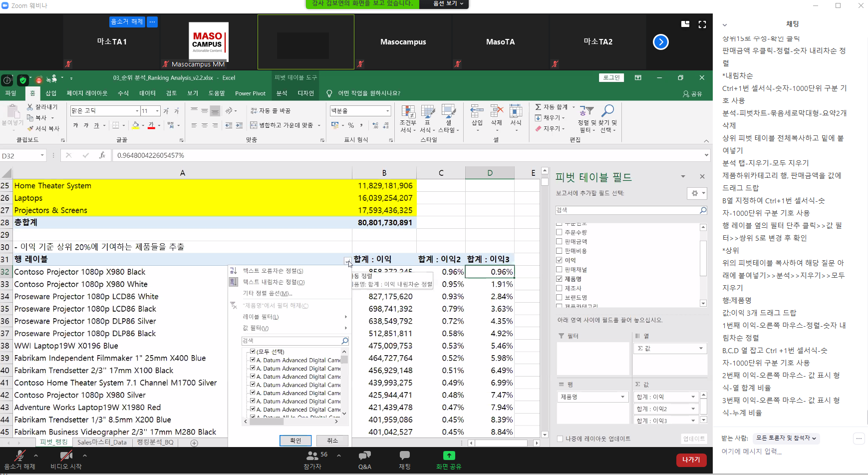The image size is (868, 475).
Task: Click next arrow to show more participants
Action: (x=660, y=42)
